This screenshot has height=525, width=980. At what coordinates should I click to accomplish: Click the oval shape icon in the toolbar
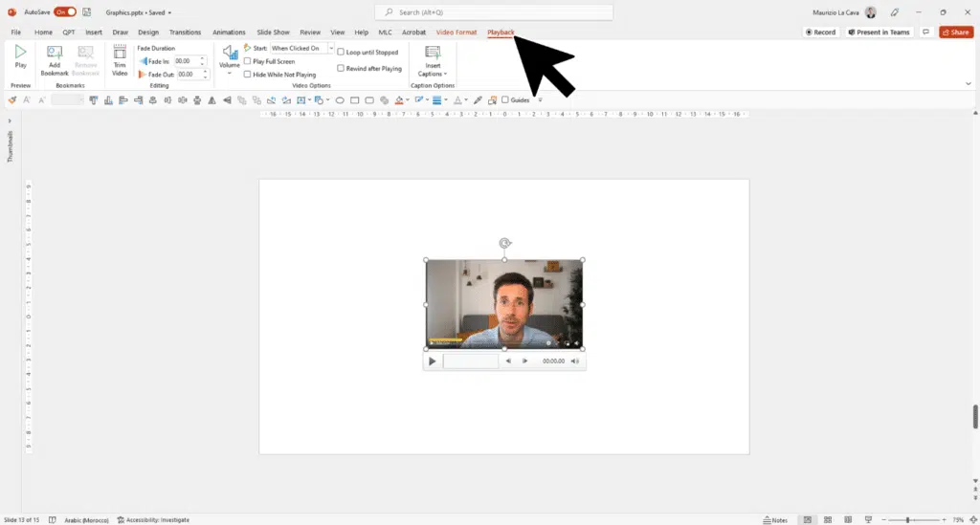coord(340,100)
